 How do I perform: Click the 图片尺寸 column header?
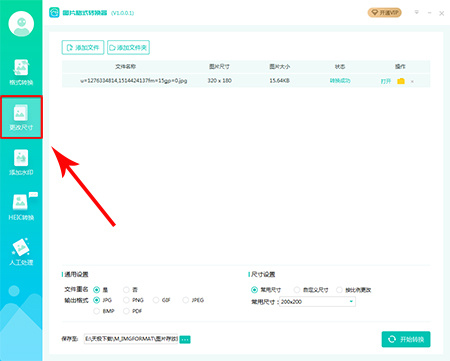(x=219, y=67)
